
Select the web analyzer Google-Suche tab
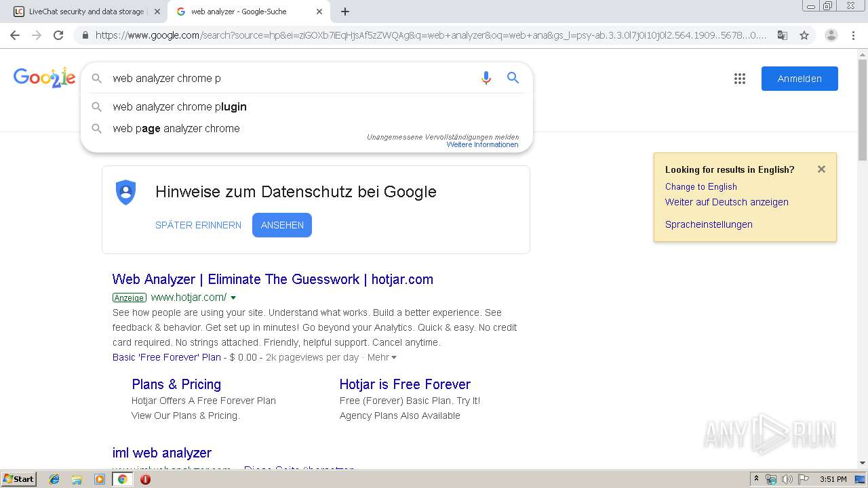tap(248, 12)
